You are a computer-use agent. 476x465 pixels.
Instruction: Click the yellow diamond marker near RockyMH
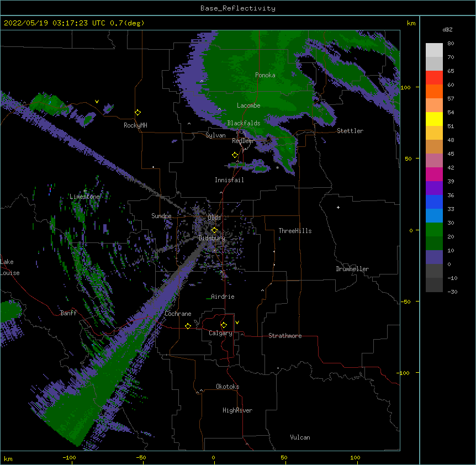coord(137,113)
